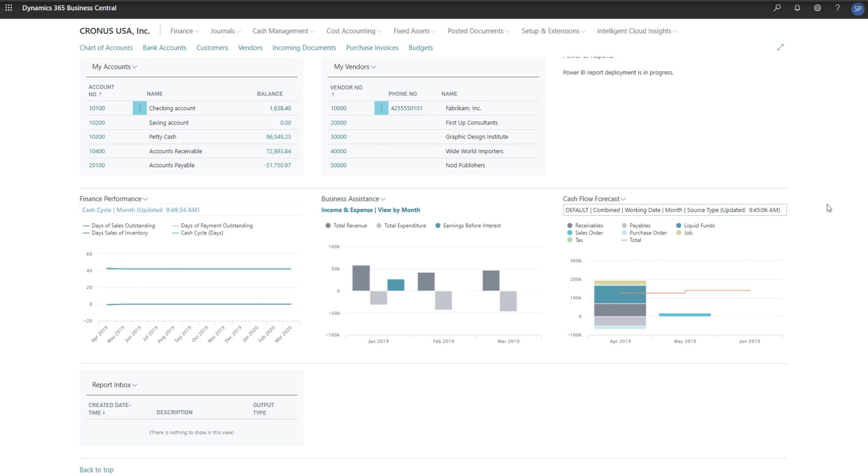Click the Dynamics 365 Business Central title

[x=69, y=8]
